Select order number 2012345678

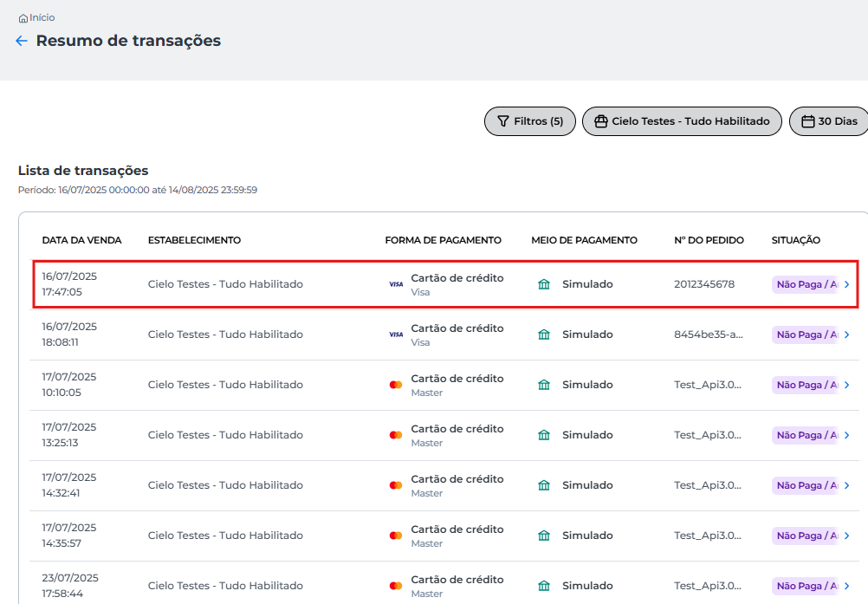(x=704, y=284)
